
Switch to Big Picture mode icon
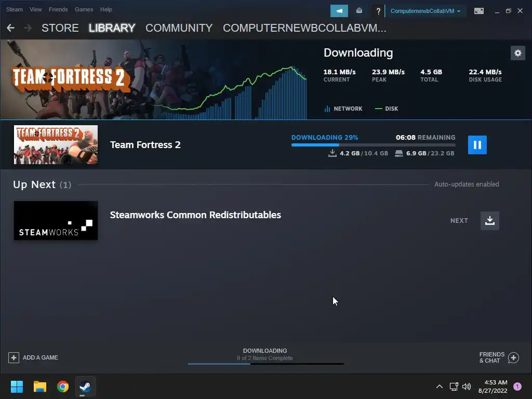tap(478, 11)
